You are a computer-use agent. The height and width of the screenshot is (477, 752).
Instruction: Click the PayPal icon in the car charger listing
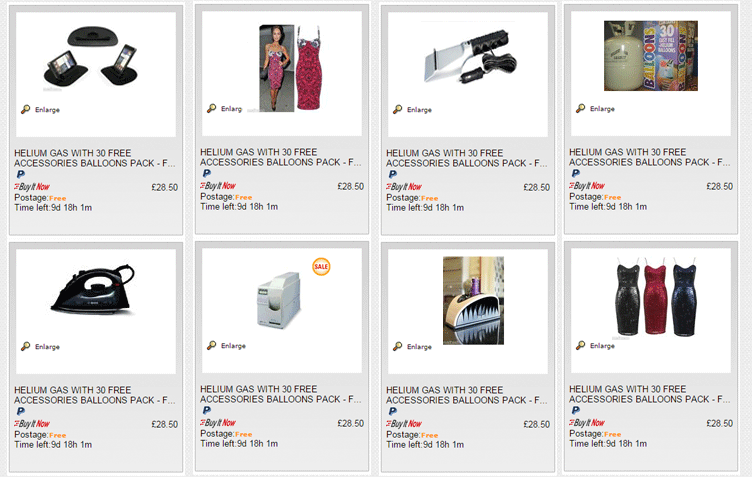[x=392, y=174]
